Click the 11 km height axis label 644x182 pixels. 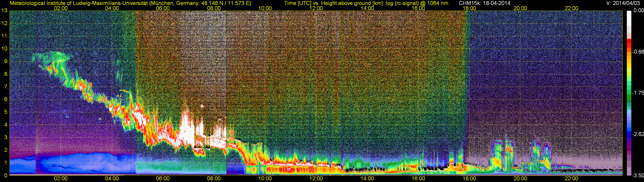pos(5,36)
